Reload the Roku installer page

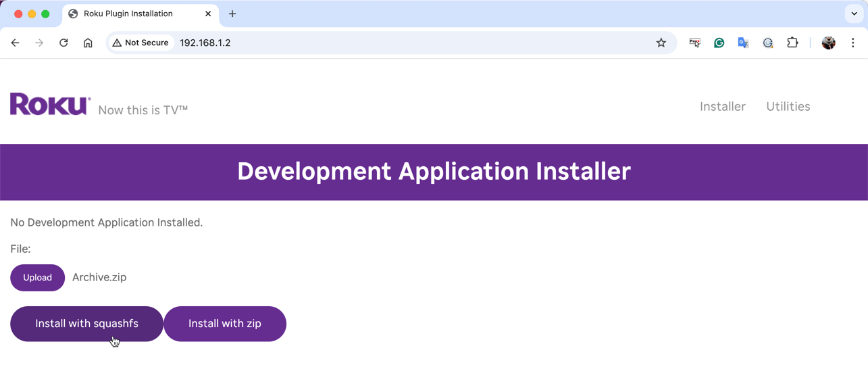coord(63,43)
